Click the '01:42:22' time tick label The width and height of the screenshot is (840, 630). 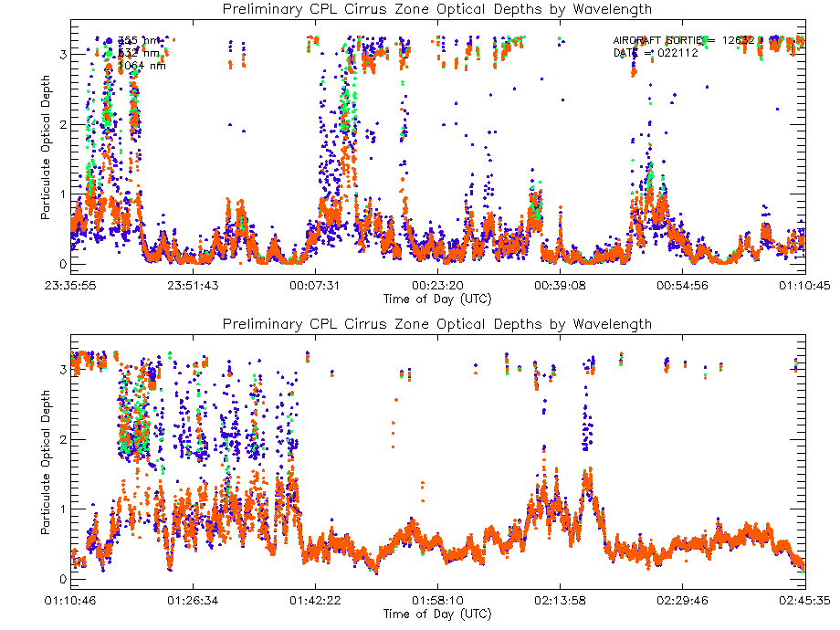(315, 601)
